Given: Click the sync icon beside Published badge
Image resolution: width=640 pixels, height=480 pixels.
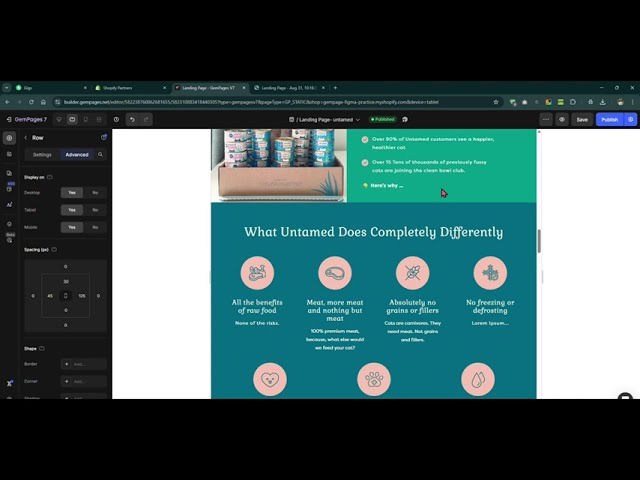Looking at the screenshot, I should 405,120.
